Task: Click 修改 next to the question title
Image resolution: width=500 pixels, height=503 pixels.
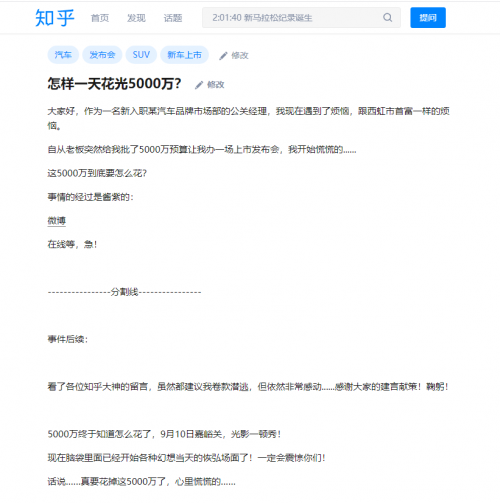Action: pos(216,85)
